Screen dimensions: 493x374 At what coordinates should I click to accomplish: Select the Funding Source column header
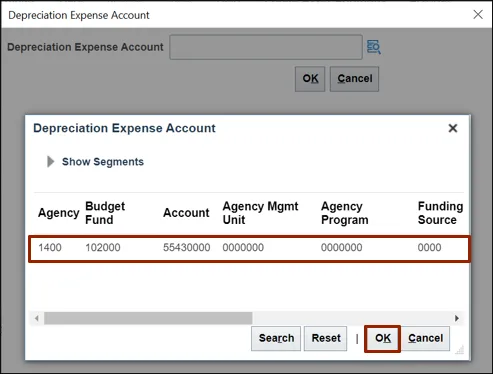(x=440, y=213)
